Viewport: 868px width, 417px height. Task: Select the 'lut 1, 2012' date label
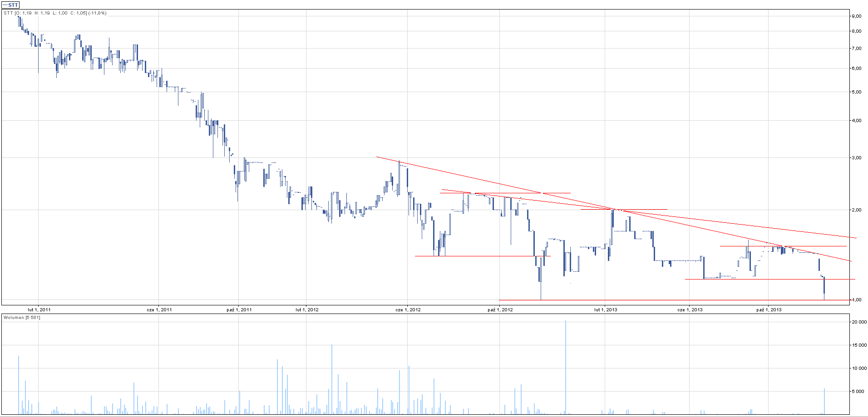[307, 310]
